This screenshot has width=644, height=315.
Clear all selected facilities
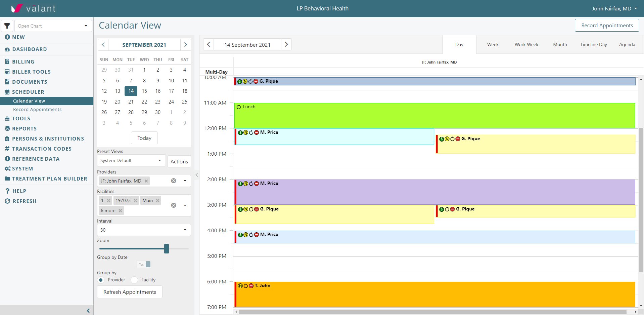[174, 205]
